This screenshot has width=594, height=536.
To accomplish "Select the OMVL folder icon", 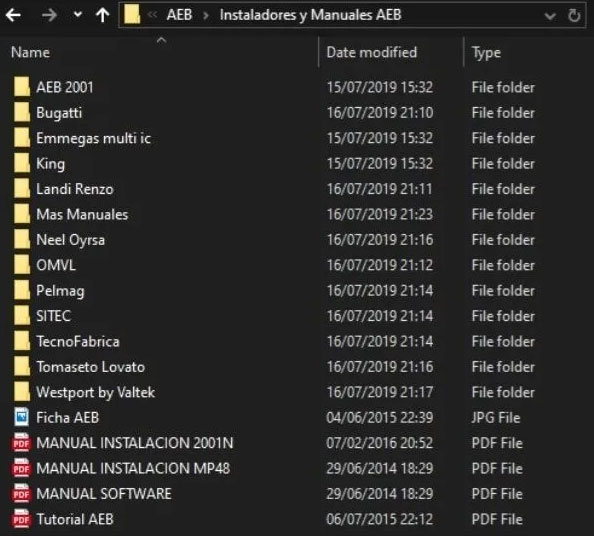I will click(22, 265).
